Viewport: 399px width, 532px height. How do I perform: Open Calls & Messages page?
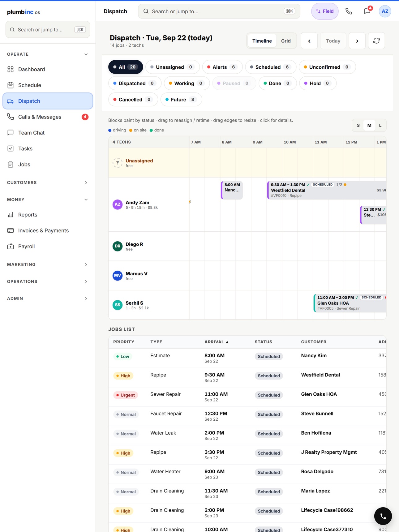point(48,117)
